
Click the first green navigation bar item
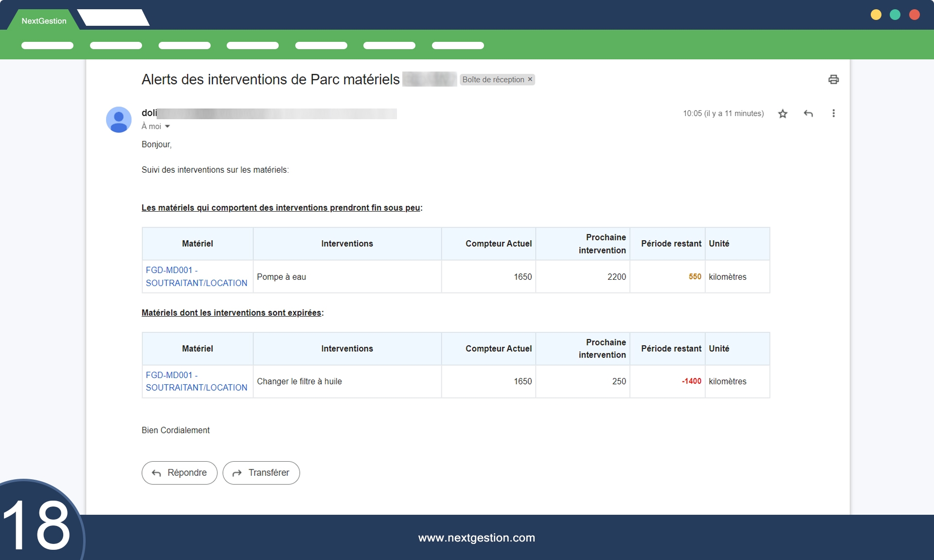47,46
